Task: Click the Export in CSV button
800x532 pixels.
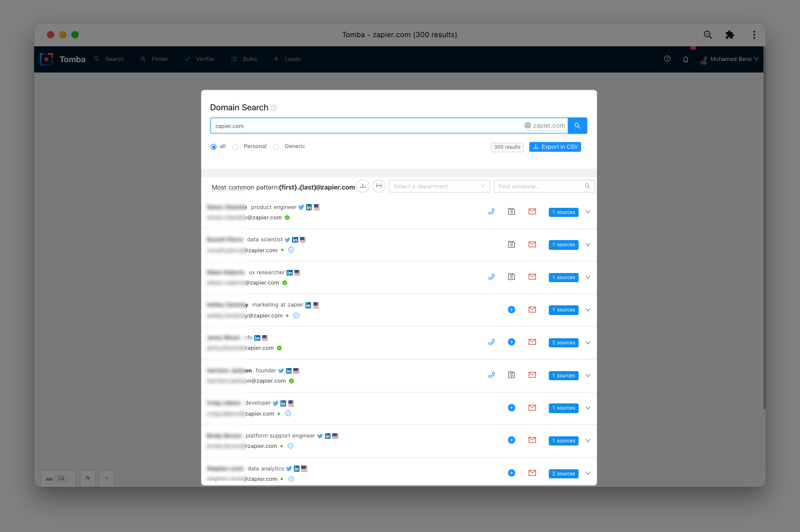Action: coord(555,147)
